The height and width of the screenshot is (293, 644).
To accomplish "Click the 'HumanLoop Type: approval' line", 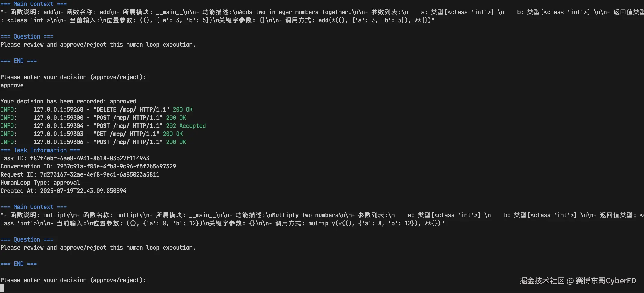I will (40, 183).
